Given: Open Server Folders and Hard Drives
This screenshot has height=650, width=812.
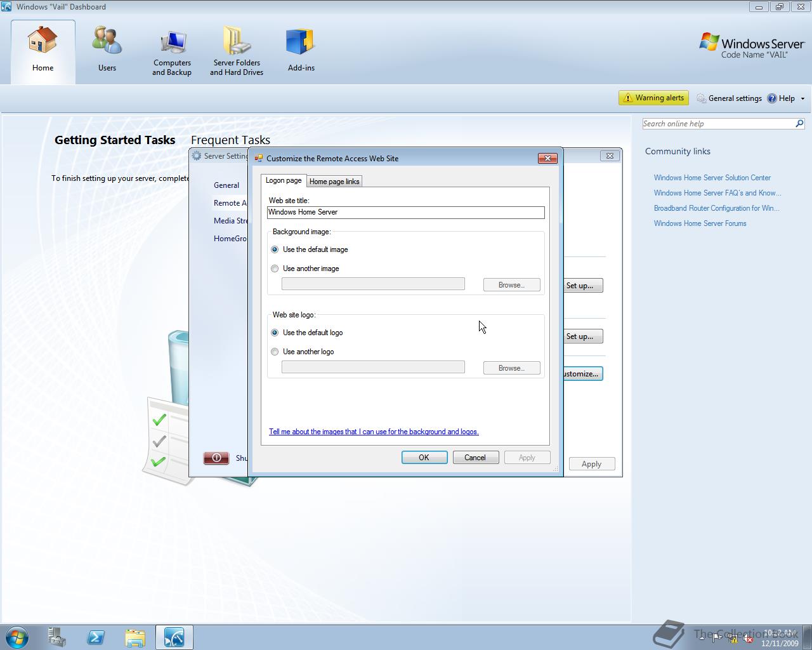Looking at the screenshot, I should coord(237,53).
